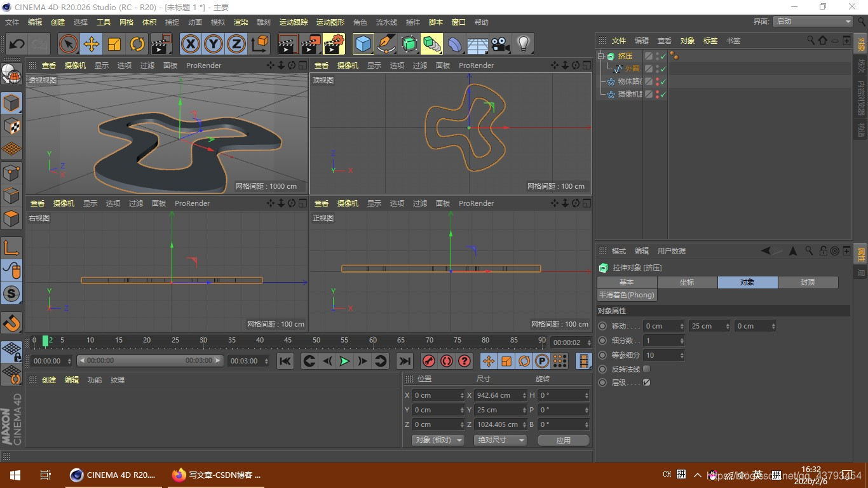
Task: Step the 细分数 value spinner
Action: (x=681, y=341)
